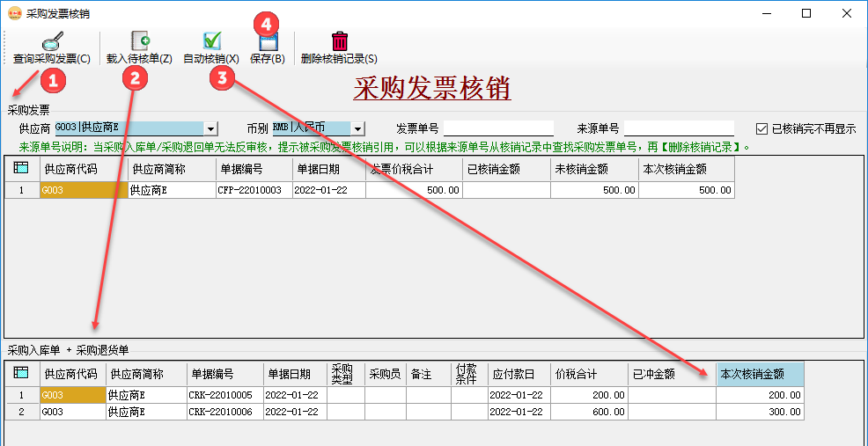868x446 pixels.
Task: Click receipt grid 备注 column header
Action: pyautogui.click(x=429, y=374)
